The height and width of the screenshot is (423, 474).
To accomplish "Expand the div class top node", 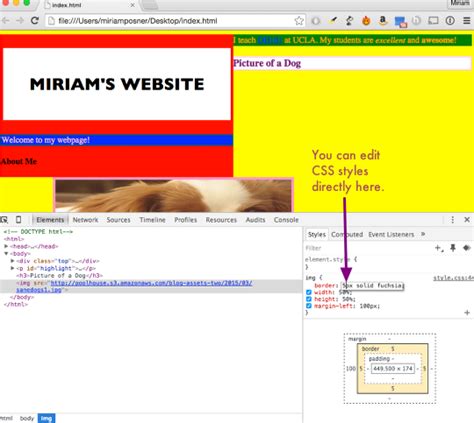I will (13, 261).
